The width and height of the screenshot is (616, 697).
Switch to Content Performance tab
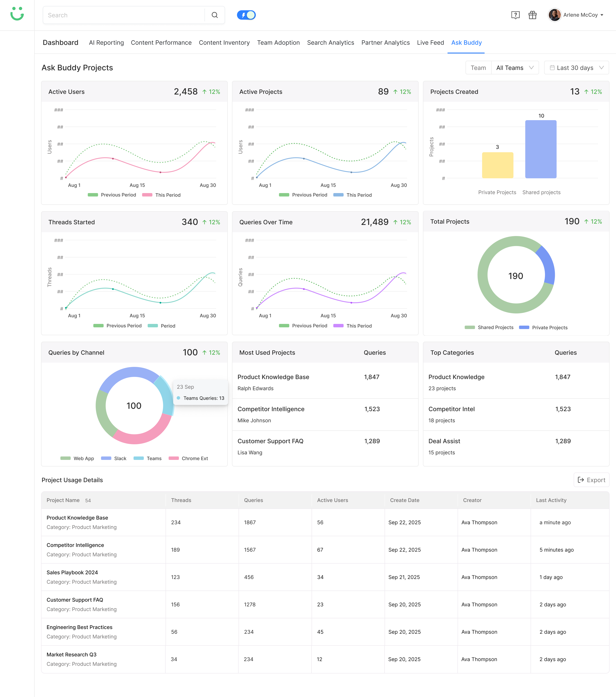(161, 43)
